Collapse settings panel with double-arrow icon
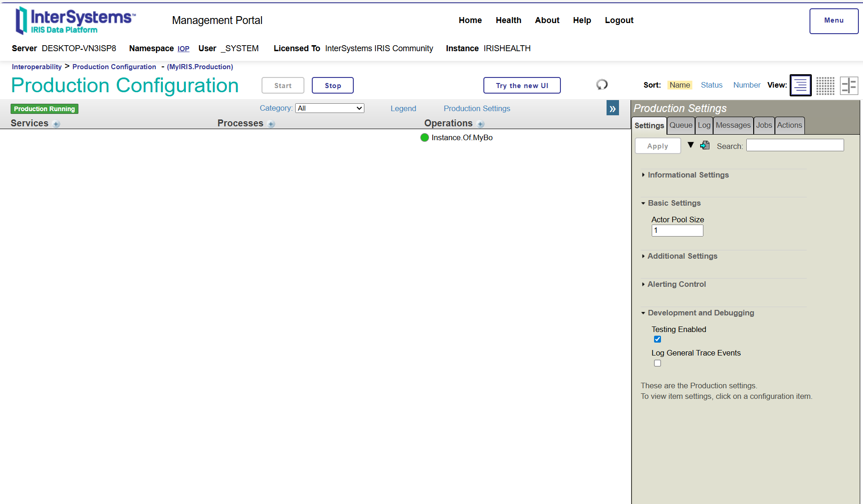 click(x=613, y=108)
